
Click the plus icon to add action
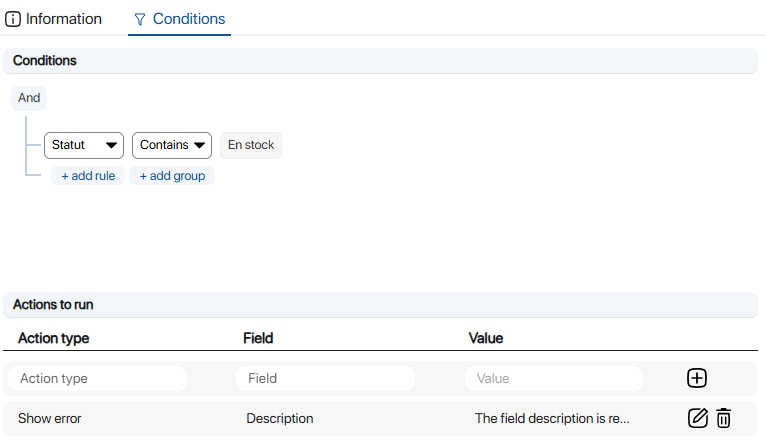(x=697, y=378)
